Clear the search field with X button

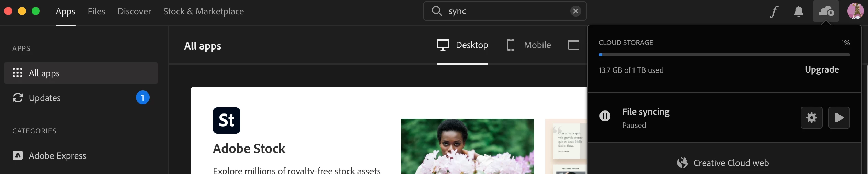click(576, 11)
